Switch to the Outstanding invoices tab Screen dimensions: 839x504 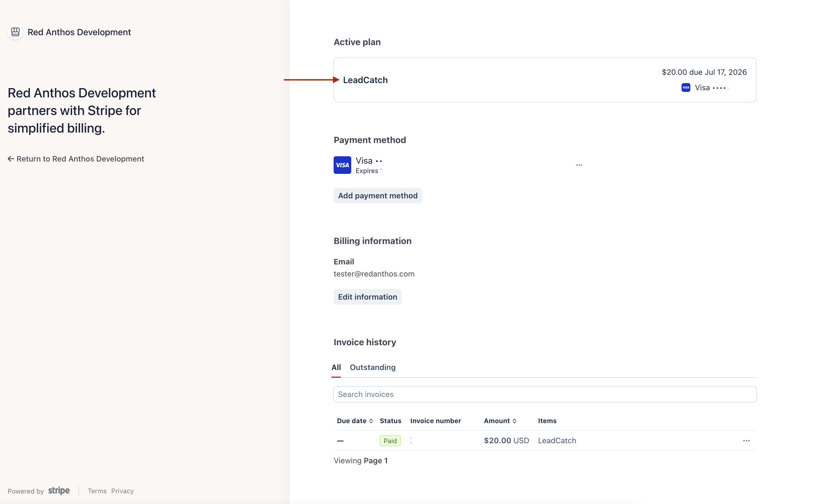(x=372, y=367)
